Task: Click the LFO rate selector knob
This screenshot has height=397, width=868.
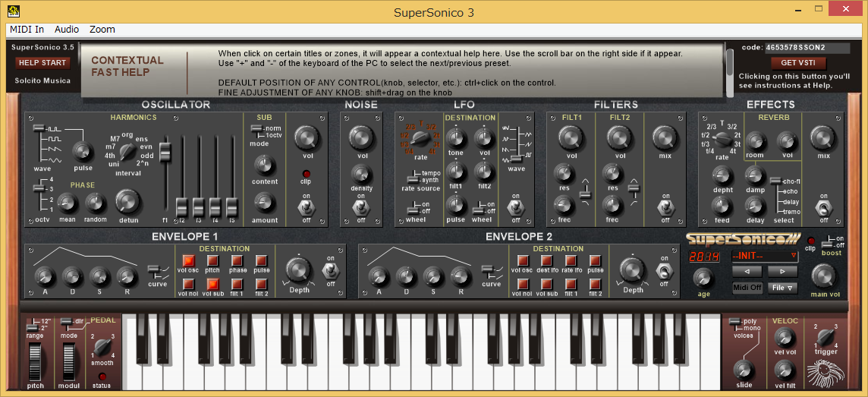Action: tap(420, 138)
